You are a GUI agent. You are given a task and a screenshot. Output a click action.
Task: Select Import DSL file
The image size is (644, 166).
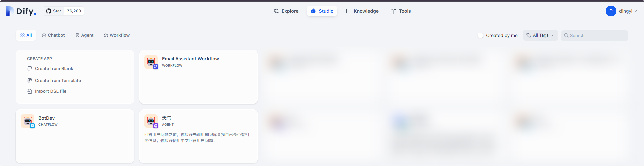[50, 91]
